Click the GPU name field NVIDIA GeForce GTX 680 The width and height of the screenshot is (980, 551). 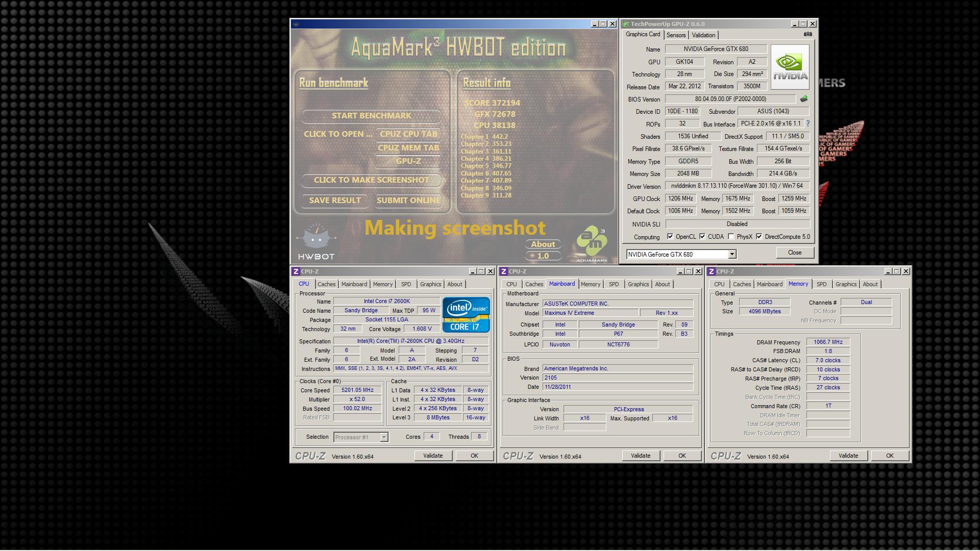[x=716, y=49]
